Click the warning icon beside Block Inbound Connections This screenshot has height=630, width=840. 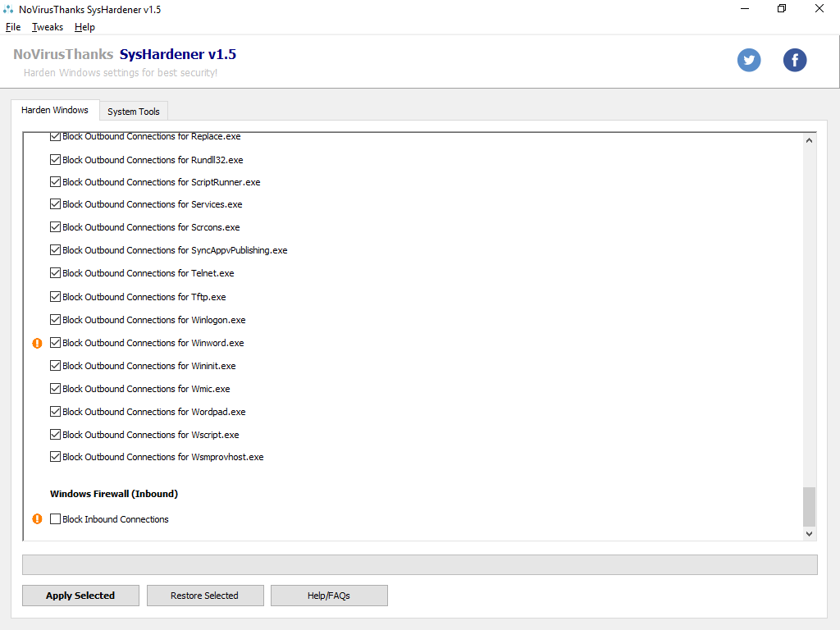[37, 518]
